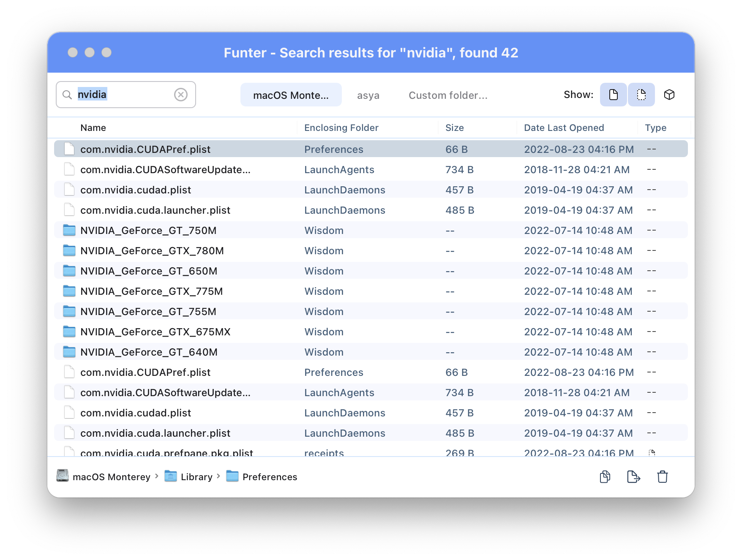Click the Wisdom folder for GT_750M
This screenshot has width=742, height=560.
[x=324, y=230]
